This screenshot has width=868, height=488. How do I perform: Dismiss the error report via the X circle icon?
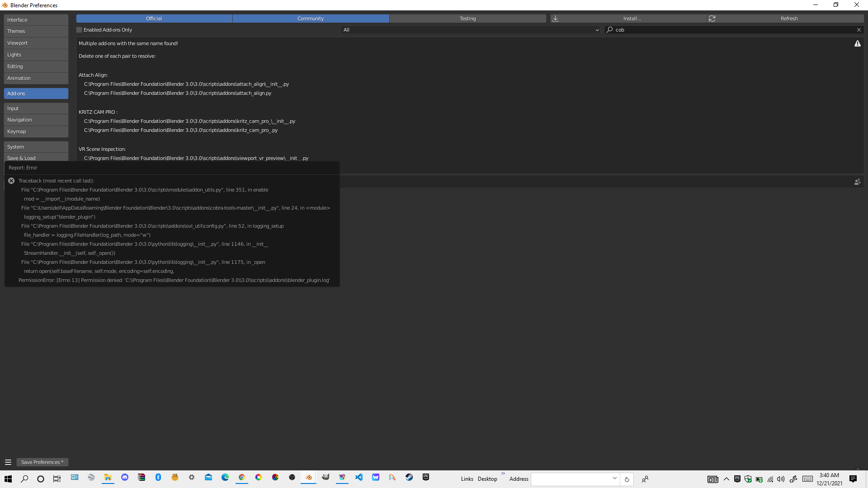point(11,180)
